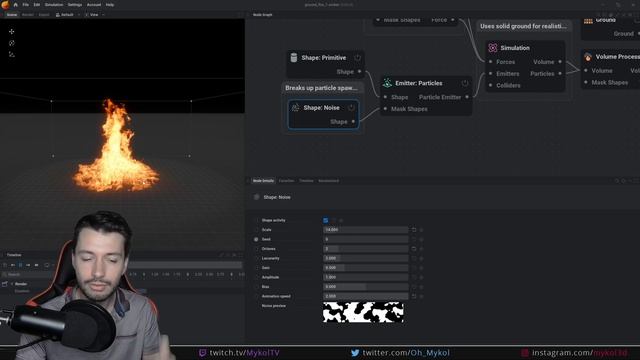
Task: Select the scale gizmo tool in viewport
Action: point(11,54)
